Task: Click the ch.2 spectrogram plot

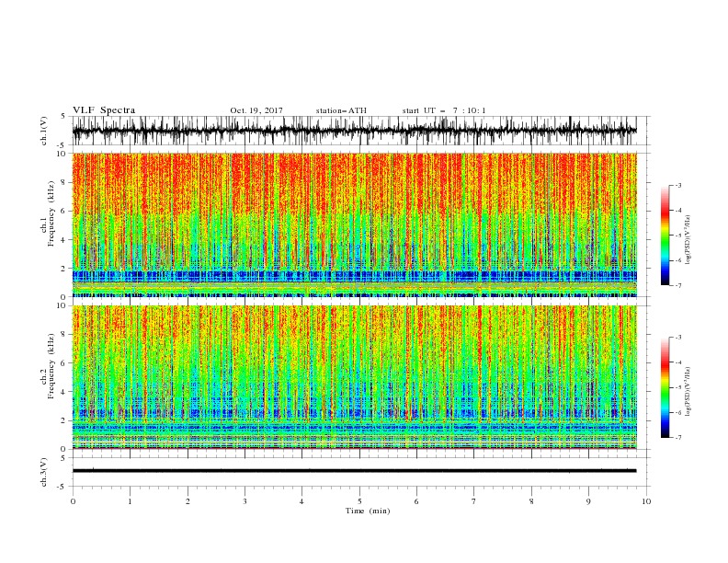Action: 354,377
